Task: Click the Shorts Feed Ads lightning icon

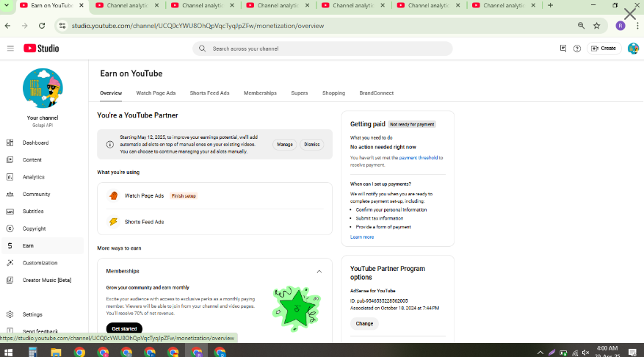Action: tap(113, 222)
